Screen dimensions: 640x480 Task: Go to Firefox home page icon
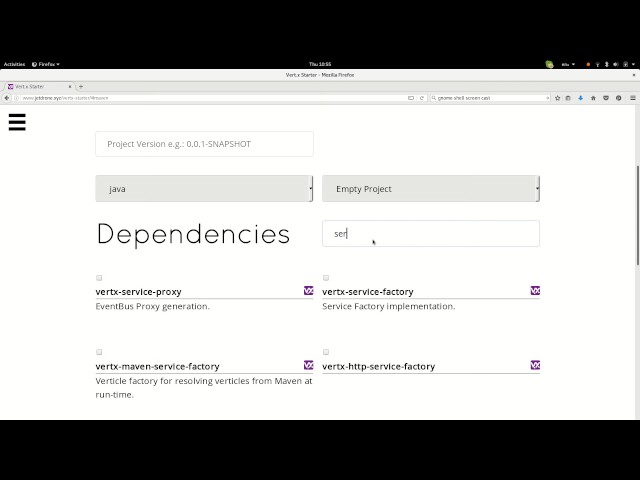click(x=593, y=98)
